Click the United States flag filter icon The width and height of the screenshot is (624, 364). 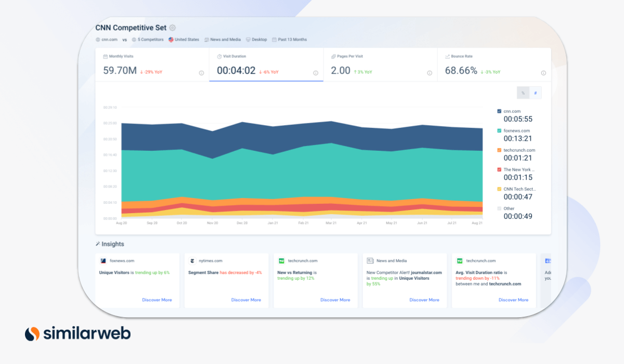click(171, 40)
